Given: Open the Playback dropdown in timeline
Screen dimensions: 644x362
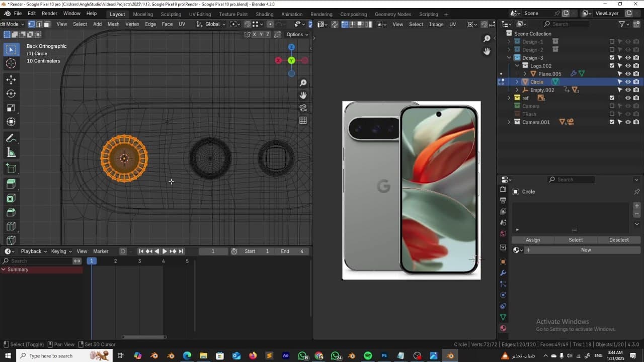Looking at the screenshot, I should pyautogui.click(x=34, y=251).
